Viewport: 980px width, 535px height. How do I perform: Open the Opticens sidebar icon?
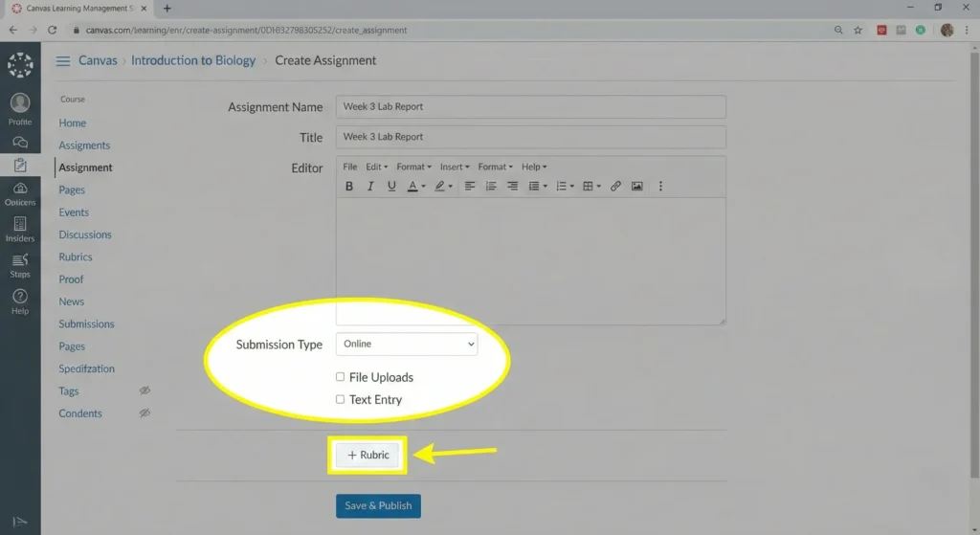click(20, 189)
